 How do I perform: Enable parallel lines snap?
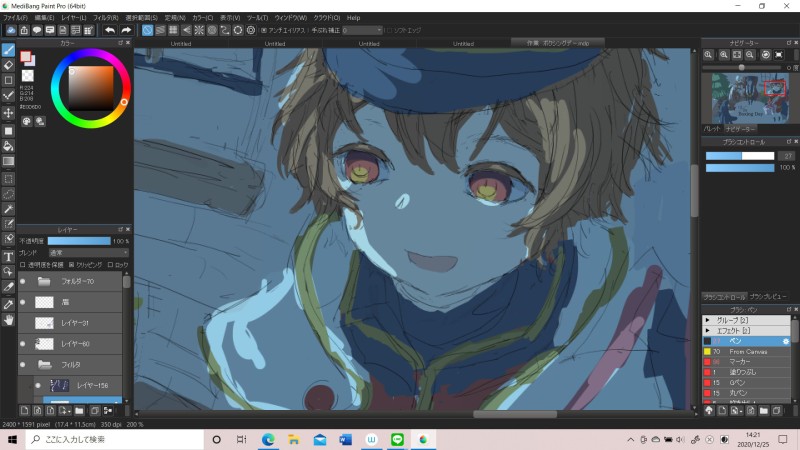click(160, 30)
